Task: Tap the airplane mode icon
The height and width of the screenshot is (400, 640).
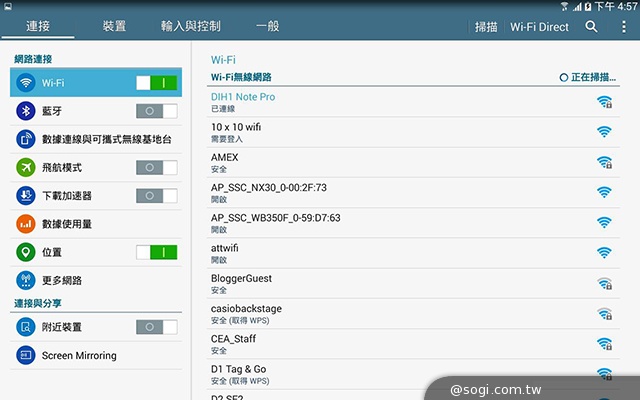Action: click(26, 167)
